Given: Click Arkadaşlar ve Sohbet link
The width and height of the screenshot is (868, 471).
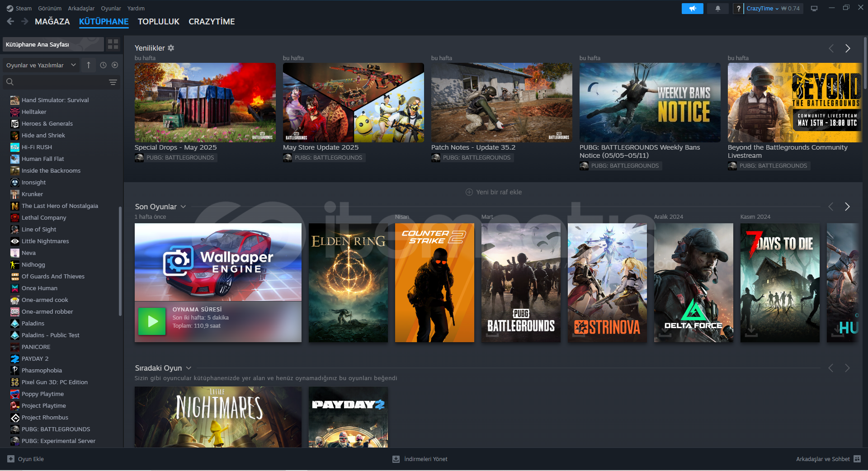Looking at the screenshot, I should [x=823, y=459].
